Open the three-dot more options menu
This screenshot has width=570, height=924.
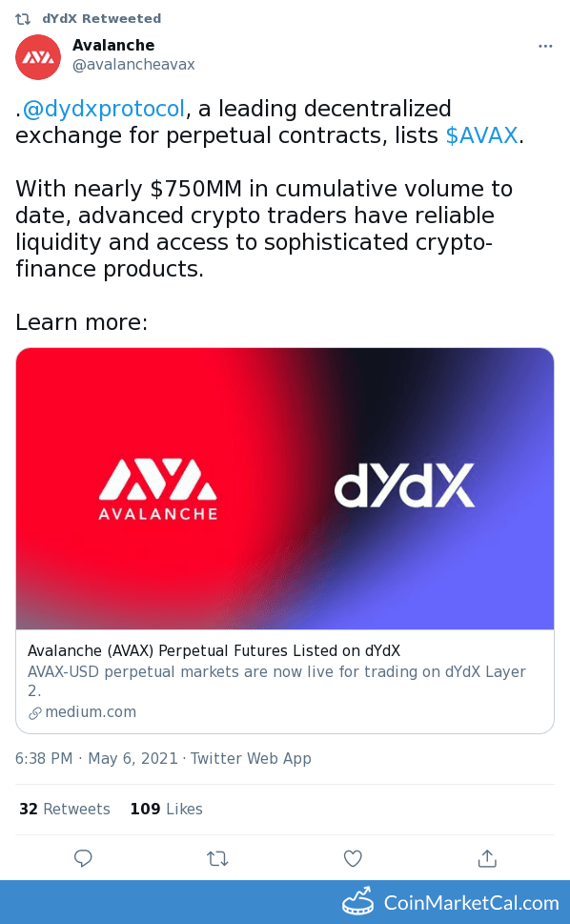pos(545,47)
